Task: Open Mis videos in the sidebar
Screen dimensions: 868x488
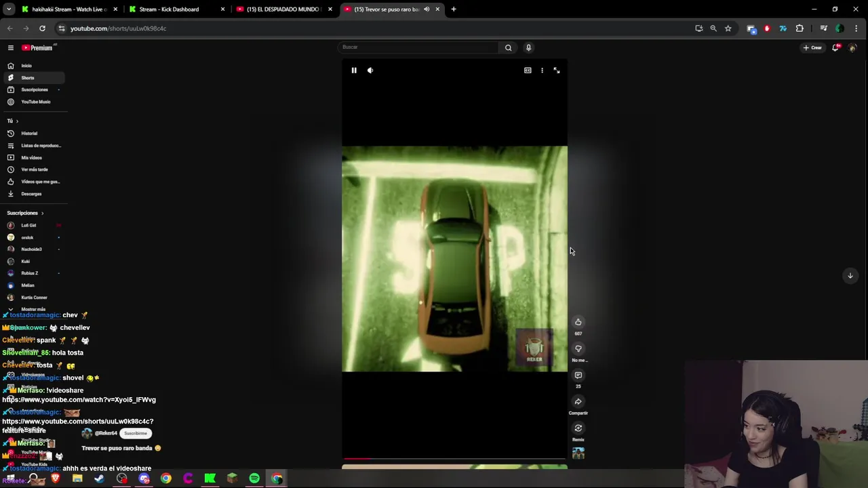Action: [x=33, y=158]
